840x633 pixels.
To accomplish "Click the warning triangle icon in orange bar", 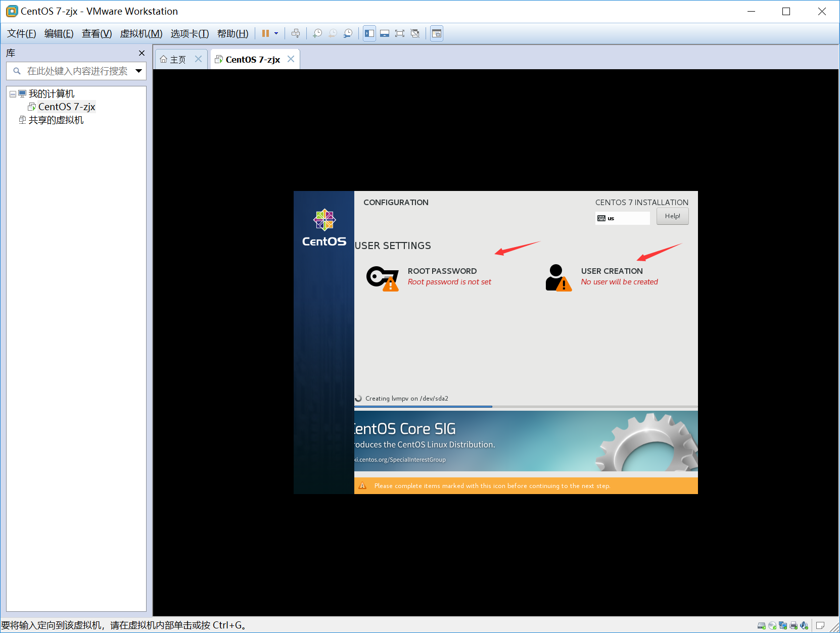I will pyautogui.click(x=362, y=486).
